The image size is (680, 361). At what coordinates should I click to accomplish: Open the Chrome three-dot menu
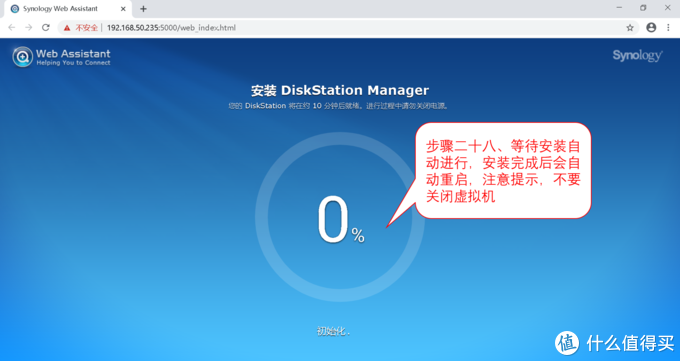click(x=668, y=27)
